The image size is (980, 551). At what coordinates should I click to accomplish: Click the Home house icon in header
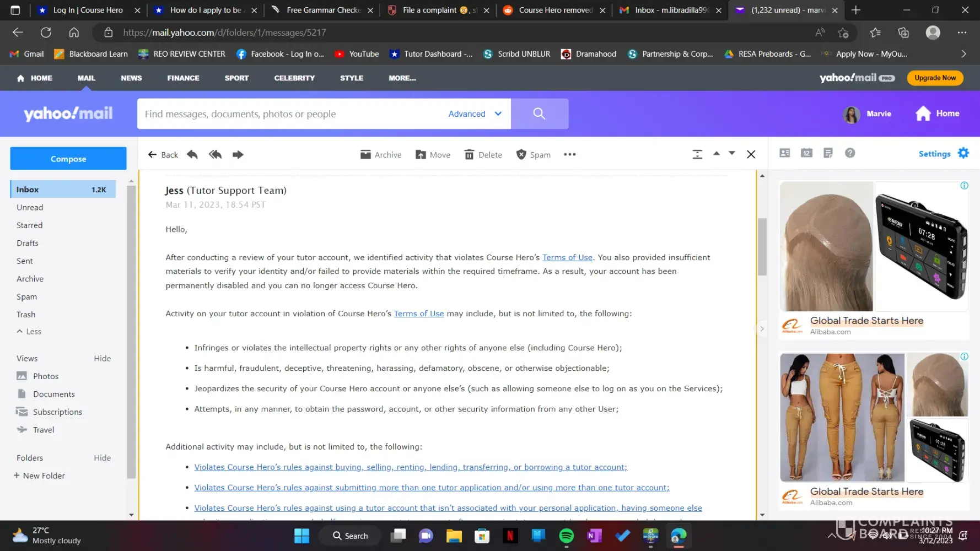pyautogui.click(x=923, y=114)
